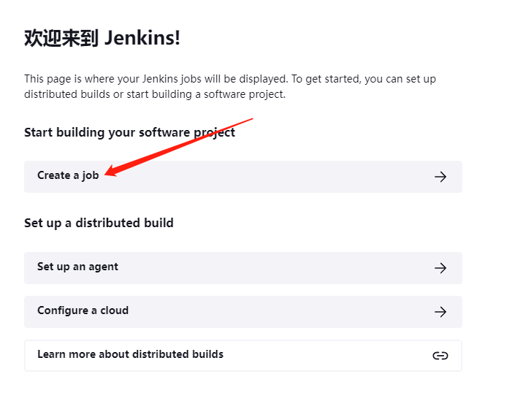Open the Create a job link text
Image resolution: width=512 pixels, height=420 pixels.
(68, 175)
